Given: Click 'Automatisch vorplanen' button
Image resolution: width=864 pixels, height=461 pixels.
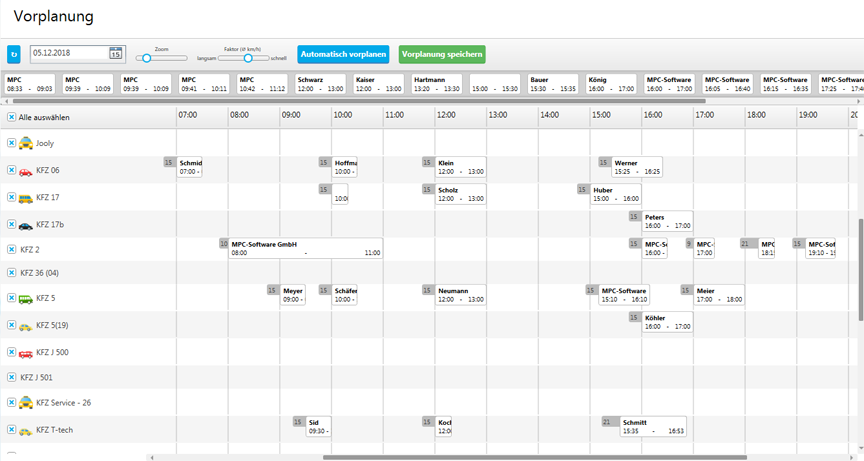Looking at the screenshot, I should tap(342, 54).
